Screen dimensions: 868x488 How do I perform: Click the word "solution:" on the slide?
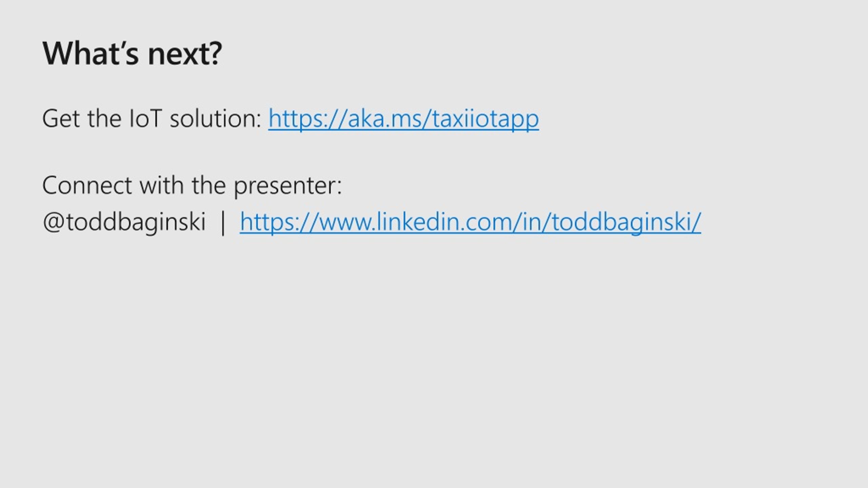(216, 119)
